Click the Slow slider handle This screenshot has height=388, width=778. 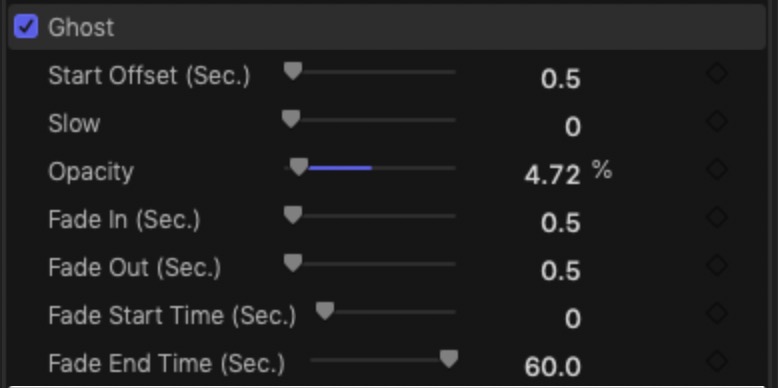tap(291, 119)
